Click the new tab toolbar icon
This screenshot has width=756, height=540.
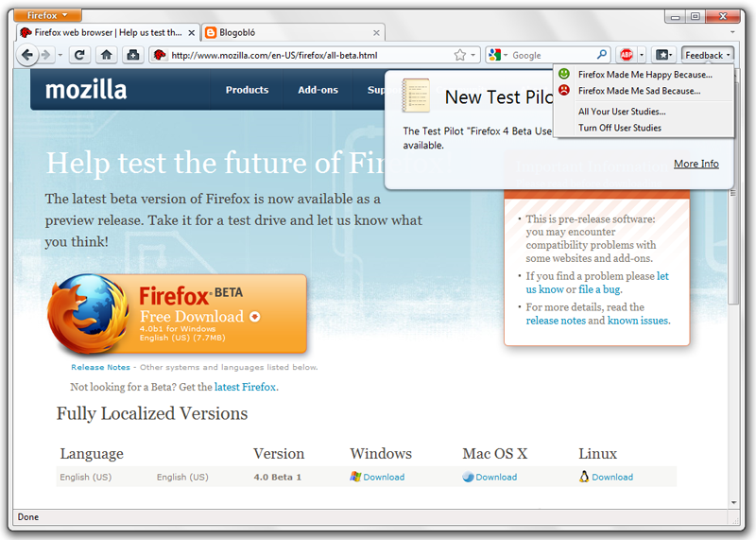tap(133, 55)
